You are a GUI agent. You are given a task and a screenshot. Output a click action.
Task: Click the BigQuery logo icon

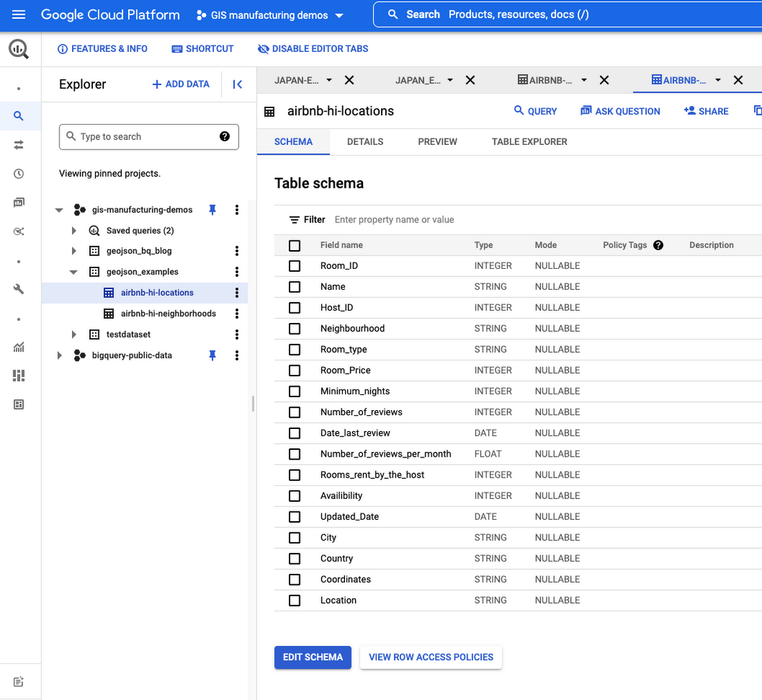point(19,49)
